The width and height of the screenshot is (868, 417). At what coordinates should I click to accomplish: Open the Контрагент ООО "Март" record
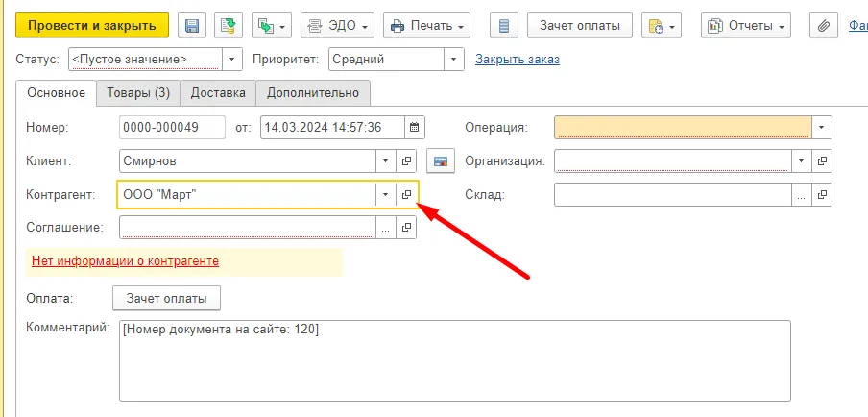click(407, 195)
